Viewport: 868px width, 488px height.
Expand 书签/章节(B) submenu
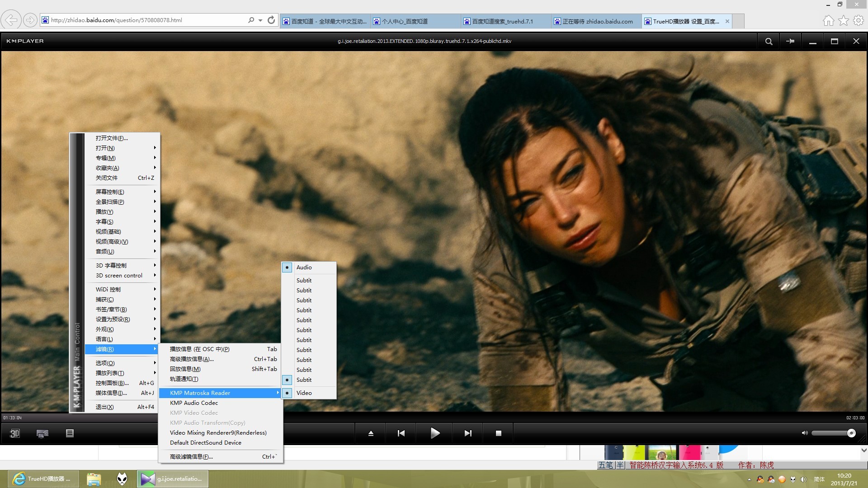point(122,310)
